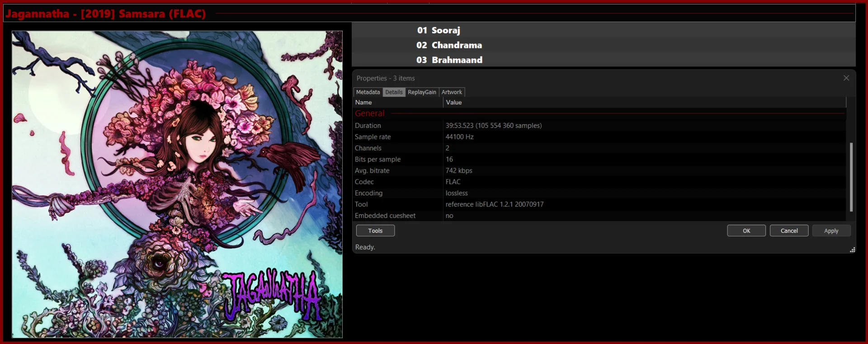Select the Codec value FLAC
This screenshot has width=868, height=344.
[x=453, y=182]
